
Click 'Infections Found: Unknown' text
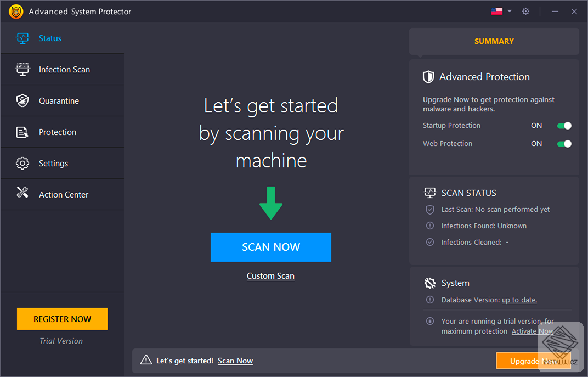(x=484, y=226)
